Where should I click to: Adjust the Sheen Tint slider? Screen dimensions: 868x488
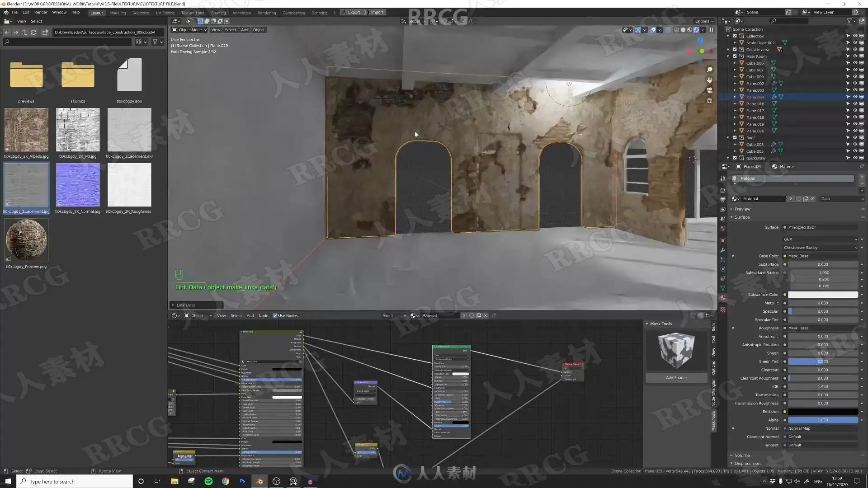tap(822, 361)
